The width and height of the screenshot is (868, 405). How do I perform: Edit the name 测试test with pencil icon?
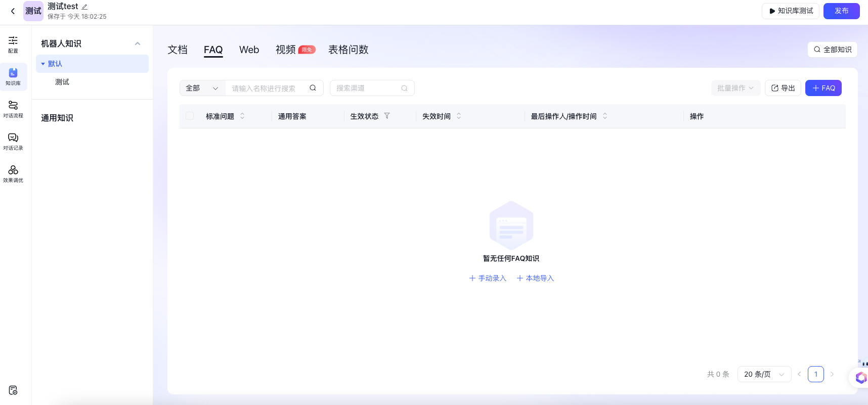84,7
